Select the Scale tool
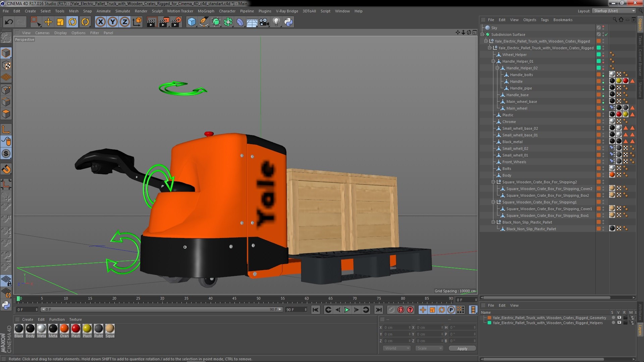This screenshot has width=644, height=362. click(60, 22)
